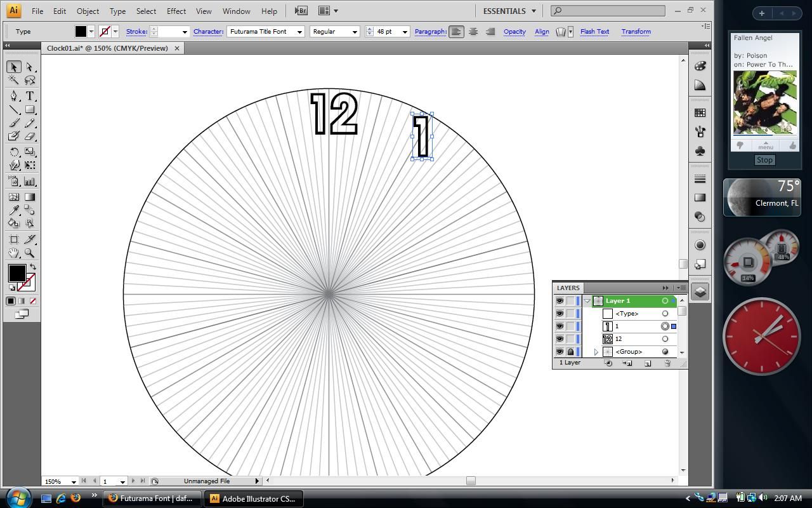Open the Effect menu
Image resolution: width=812 pixels, height=508 pixels.
pos(176,11)
